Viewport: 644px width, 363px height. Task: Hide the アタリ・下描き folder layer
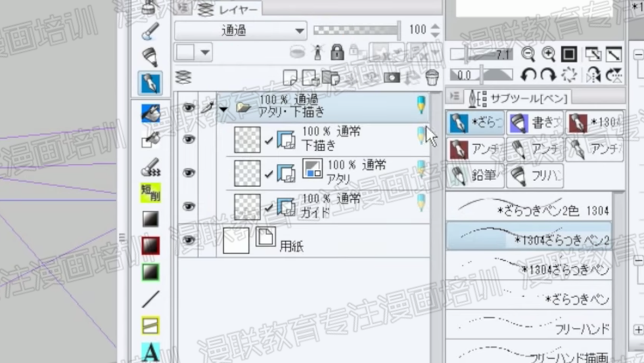pyautogui.click(x=189, y=107)
